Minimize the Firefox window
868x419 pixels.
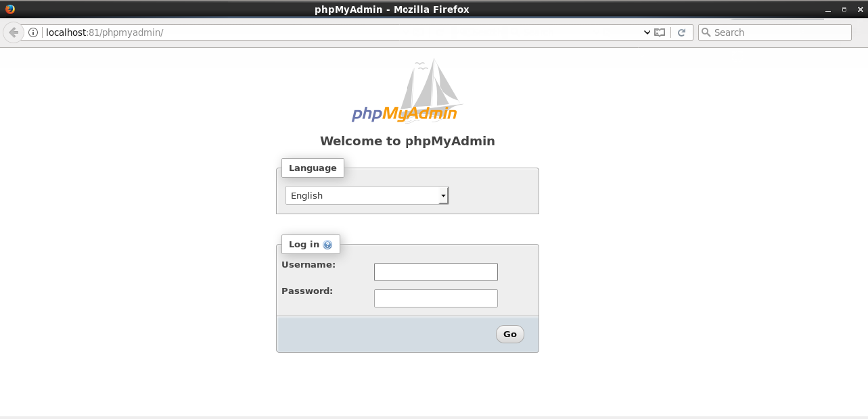point(828,9)
